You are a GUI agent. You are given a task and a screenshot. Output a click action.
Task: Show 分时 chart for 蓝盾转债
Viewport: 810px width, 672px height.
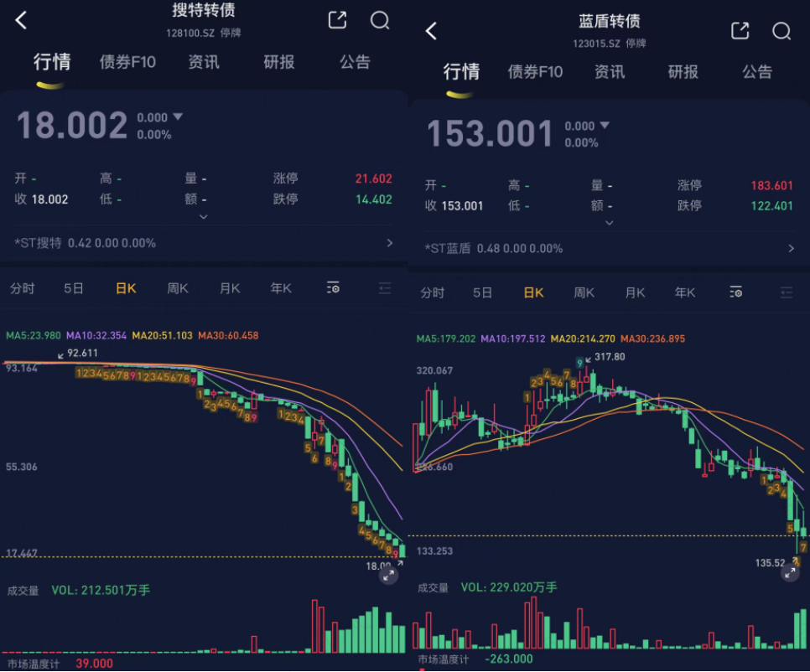(433, 292)
